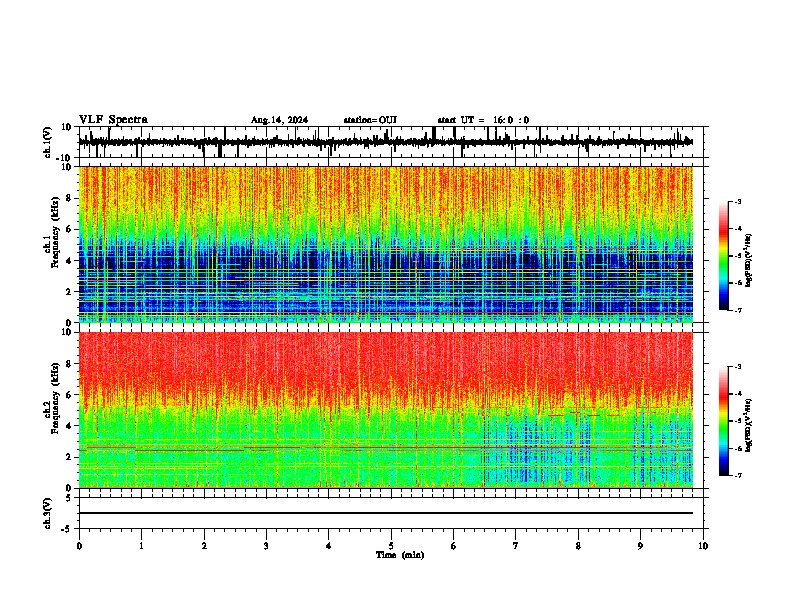Click the "1" label on the Time axis
792x612 pixels.
(141, 546)
